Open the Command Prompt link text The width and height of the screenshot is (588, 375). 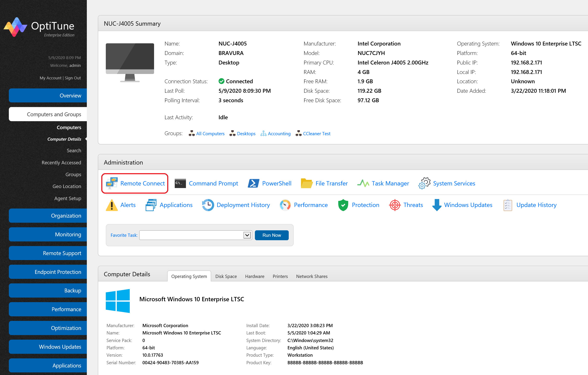click(214, 183)
